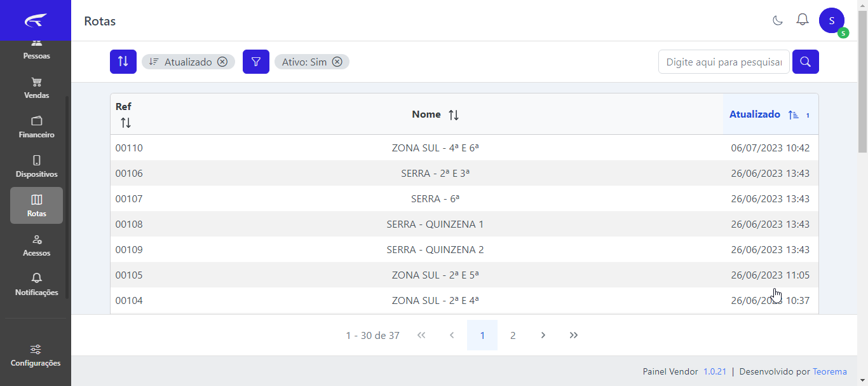Image resolution: width=868 pixels, height=386 pixels.
Task: Sort by the Ref column arrows
Action: (126, 123)
